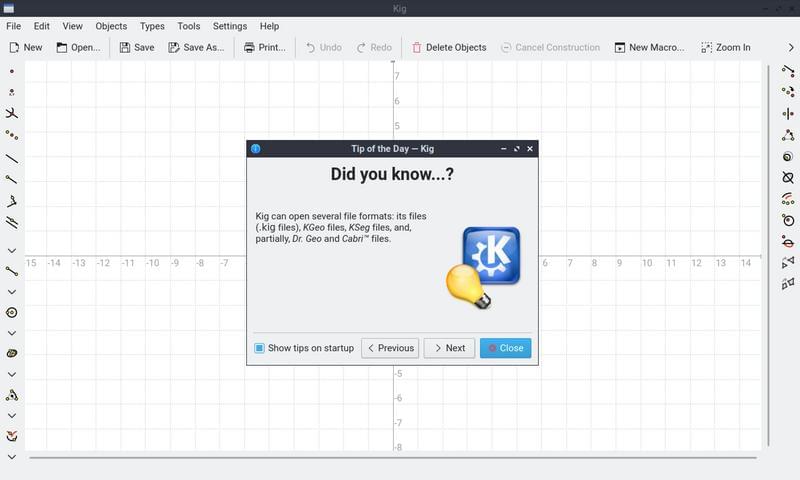The height and width of the screenshot is (480, 800).
Task: Click the canvas vertical scrollbar
Action: click(x=767, y=250)
